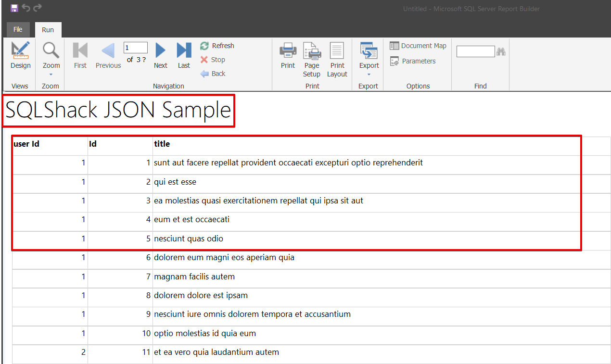Toggle Print Layout view
This screenshot has height=364, width=611.
[337, 60]
